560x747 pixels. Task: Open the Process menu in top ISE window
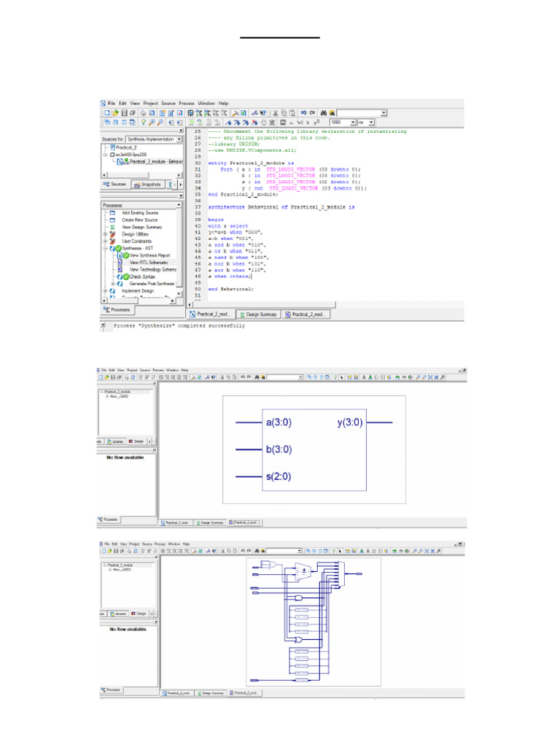tap(187, 103)
